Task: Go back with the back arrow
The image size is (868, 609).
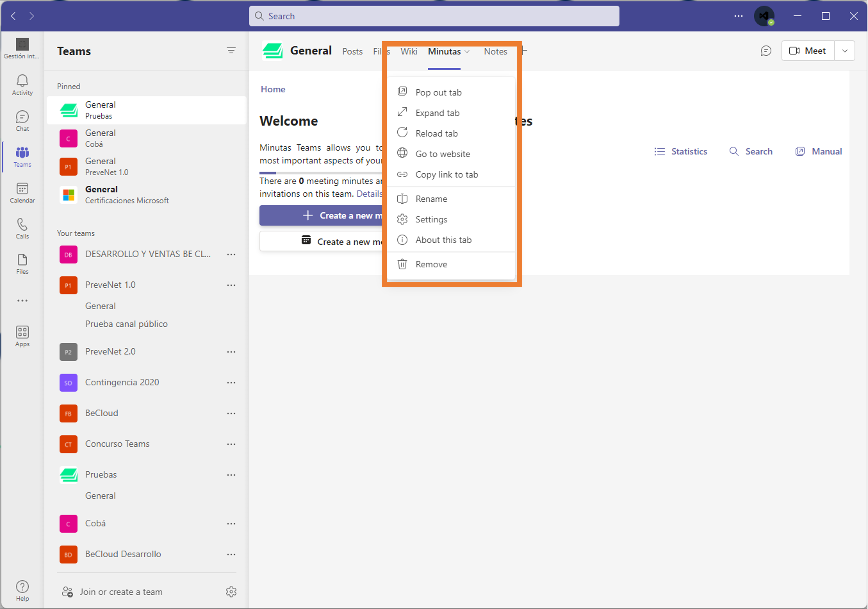Action: click(13, 16)
